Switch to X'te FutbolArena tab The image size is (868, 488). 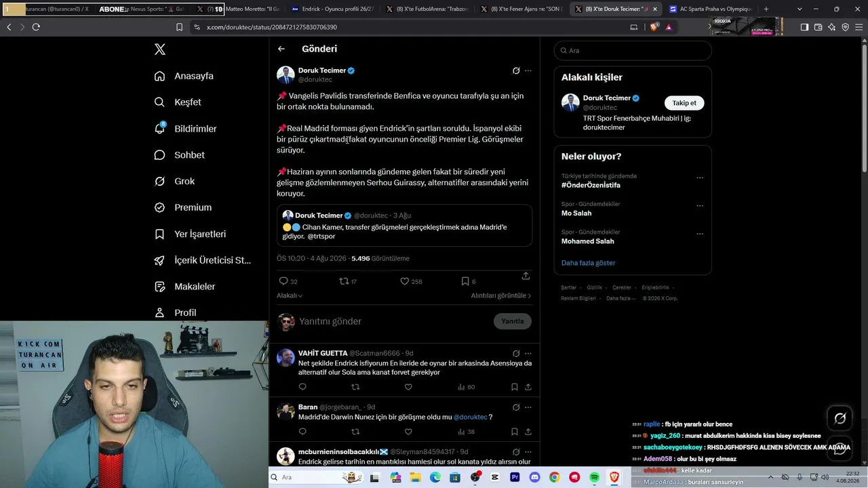pyautogui.click(x=427, y=9)
